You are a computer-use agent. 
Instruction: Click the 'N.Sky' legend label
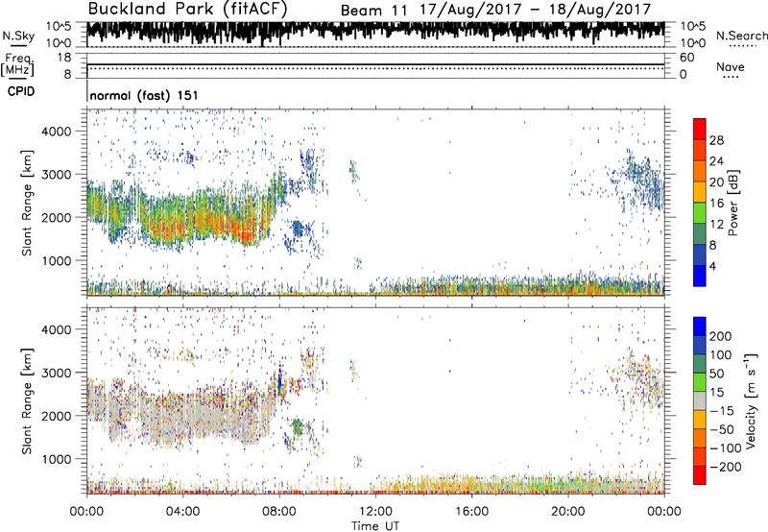coord(18,36)
